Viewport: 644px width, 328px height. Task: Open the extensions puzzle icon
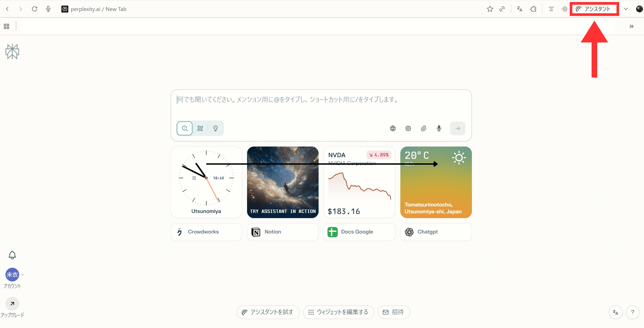[533, 9]
